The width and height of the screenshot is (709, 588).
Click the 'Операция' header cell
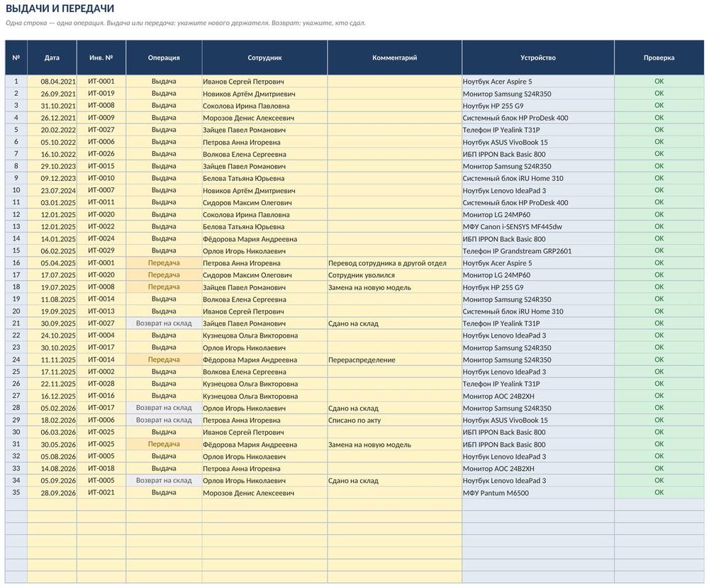coord(164,57)
